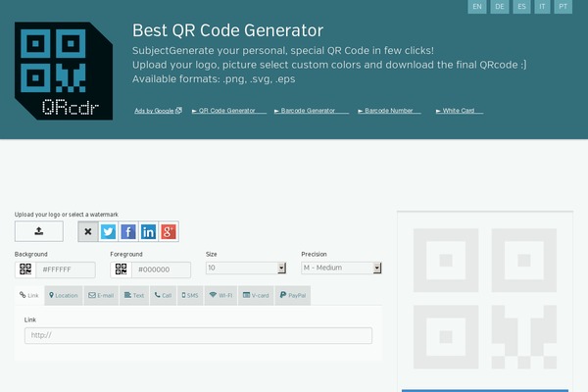Open the Ads by Google link
The width and height of the screenshot is (588, 392).
158,111
